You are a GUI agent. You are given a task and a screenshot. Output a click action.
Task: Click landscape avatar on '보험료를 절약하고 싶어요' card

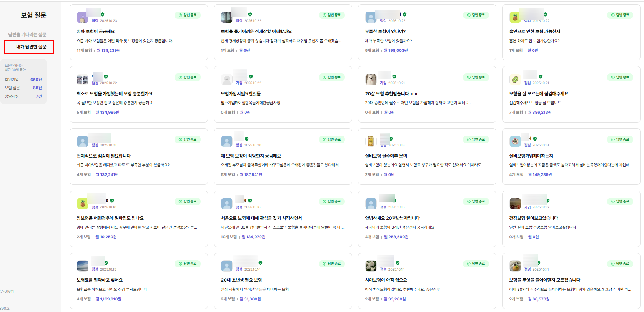coord(83,266)
